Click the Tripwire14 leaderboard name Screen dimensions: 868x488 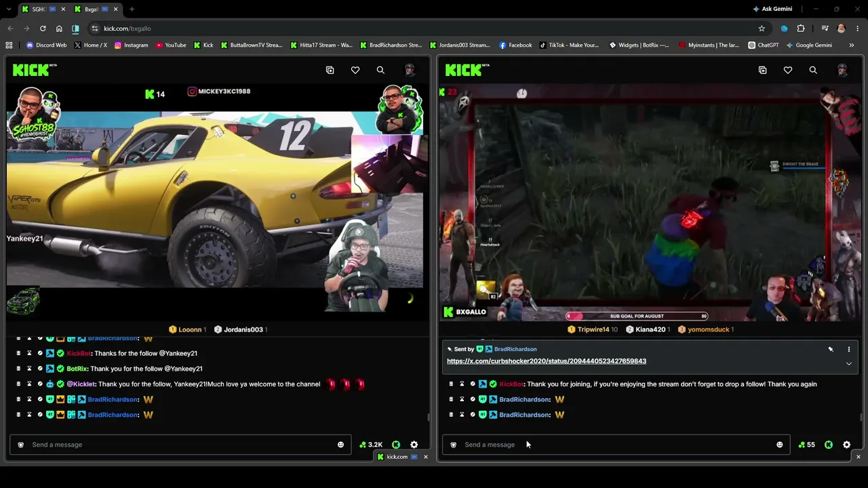(x=593, y=329)
